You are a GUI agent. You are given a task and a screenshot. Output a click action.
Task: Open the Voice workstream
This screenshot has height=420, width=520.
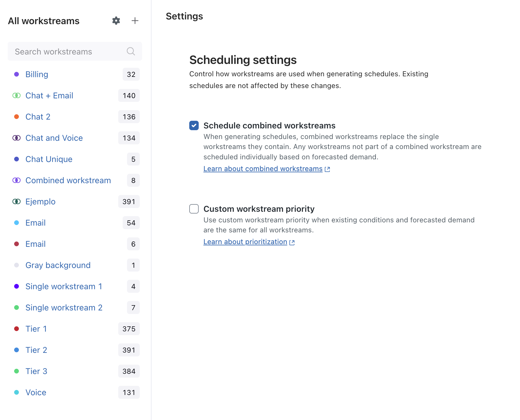(x=36, y=392)
